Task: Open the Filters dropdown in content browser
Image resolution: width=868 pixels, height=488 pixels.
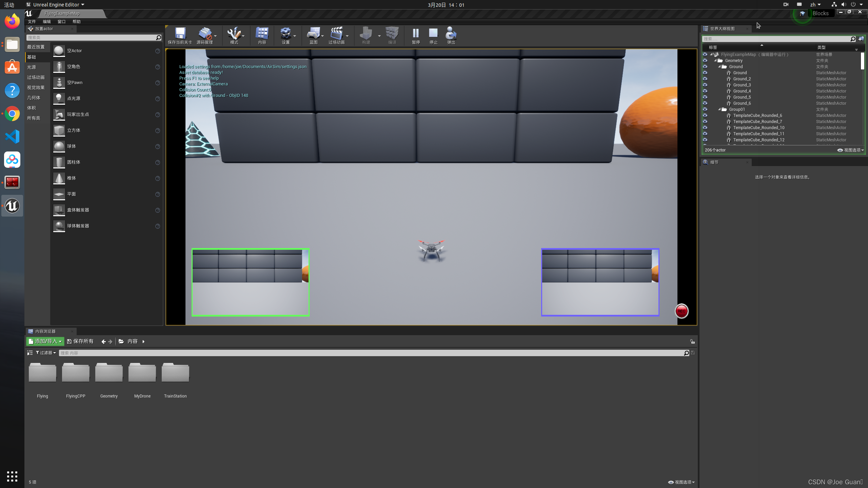Action: point(46,353)
